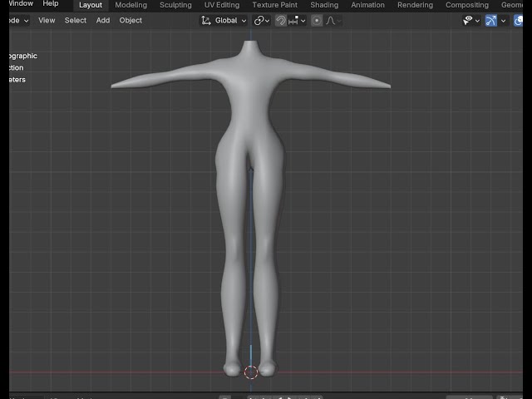
Task: Open the Window menu
Action: 22,3
